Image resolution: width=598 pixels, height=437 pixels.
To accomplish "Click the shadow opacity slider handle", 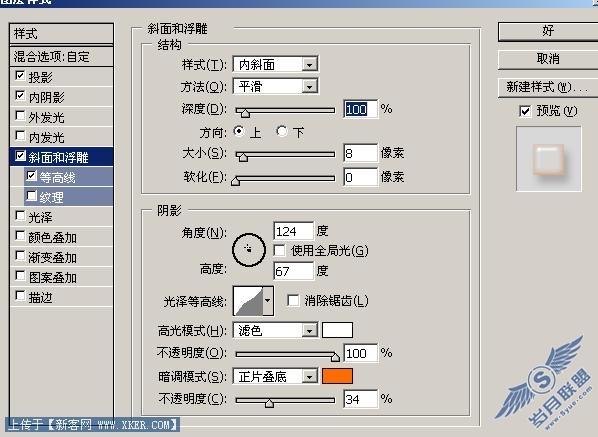I will click(269, 403).
